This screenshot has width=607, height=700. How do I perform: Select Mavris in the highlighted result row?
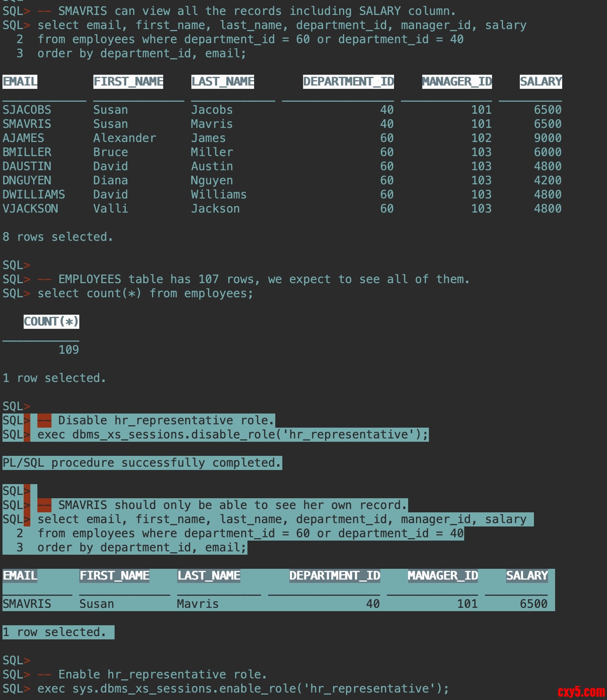[198, 604]
